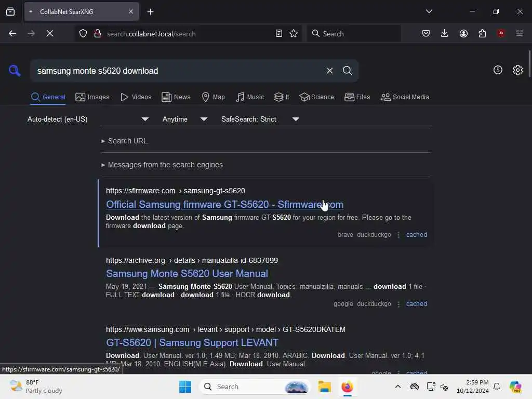Show hidden system tray icons
This screenshot has width=532, height=399.
397,387
